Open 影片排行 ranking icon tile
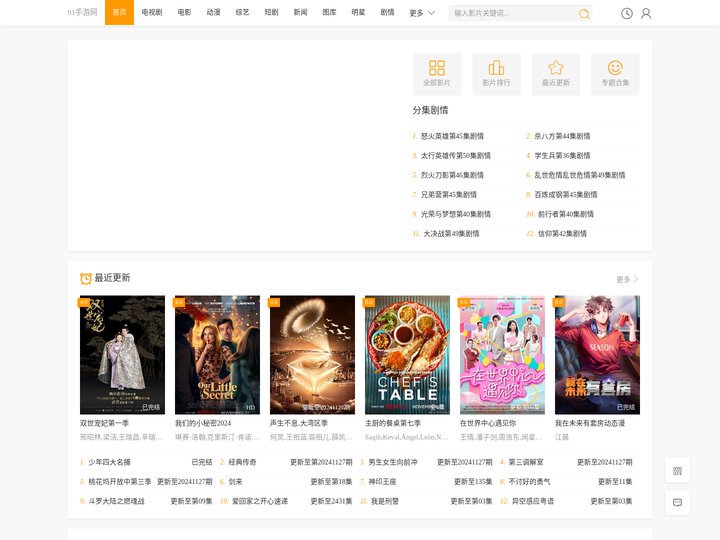Screen dimensions: 720x540 [496, 74]
